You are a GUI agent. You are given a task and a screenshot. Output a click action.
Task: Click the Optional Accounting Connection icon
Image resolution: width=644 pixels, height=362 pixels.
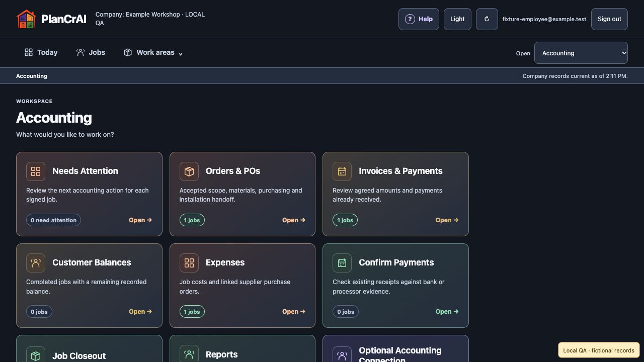[342, 354]
